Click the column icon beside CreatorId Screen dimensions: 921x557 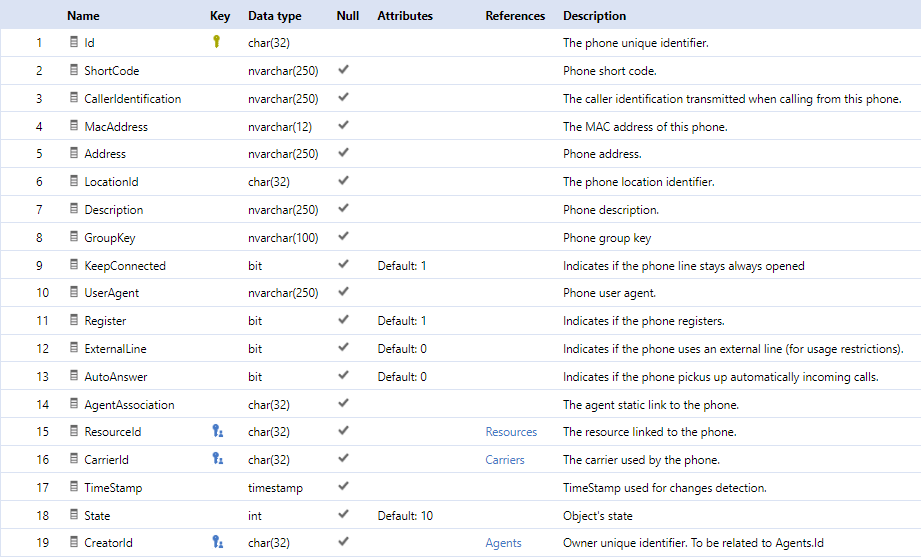(x=73, y=542)
